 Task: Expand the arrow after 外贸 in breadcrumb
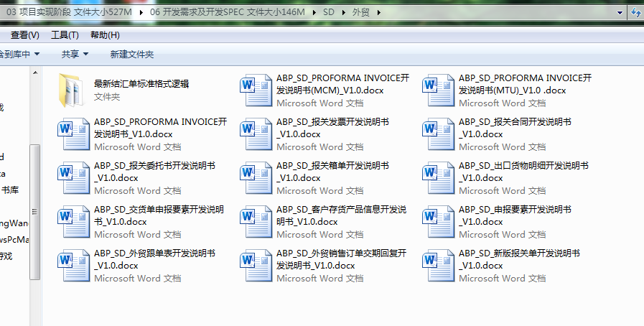coord(378,13)
